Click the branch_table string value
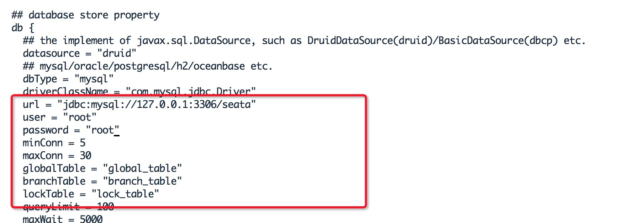Screen dimensions: 644x223 pos(142,181)
